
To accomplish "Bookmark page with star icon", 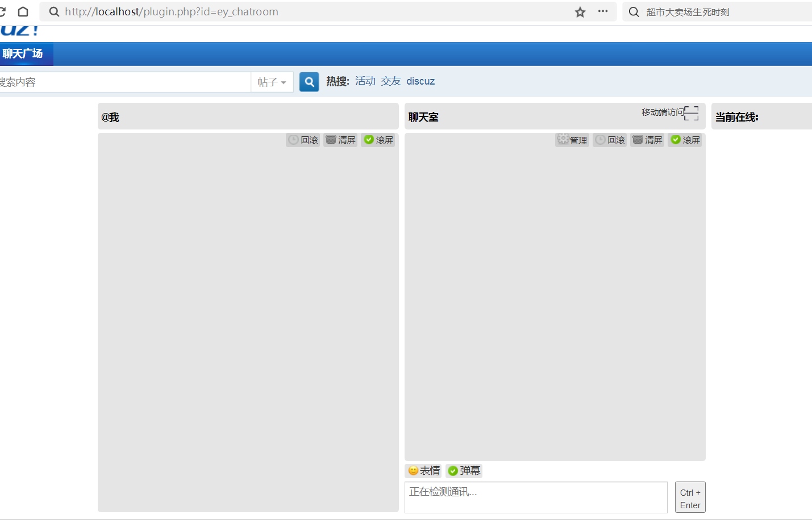I will 580,12.
